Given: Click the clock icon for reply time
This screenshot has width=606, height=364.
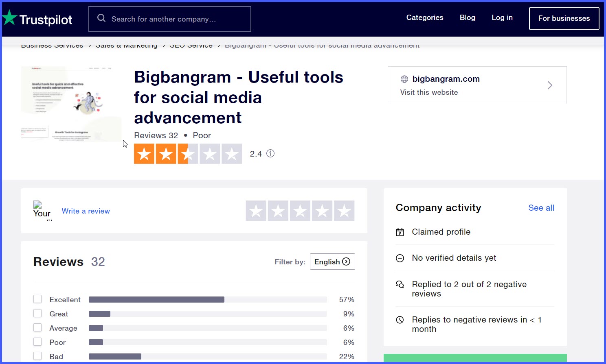Looking at the screenshot, I should tap(400, 320).
